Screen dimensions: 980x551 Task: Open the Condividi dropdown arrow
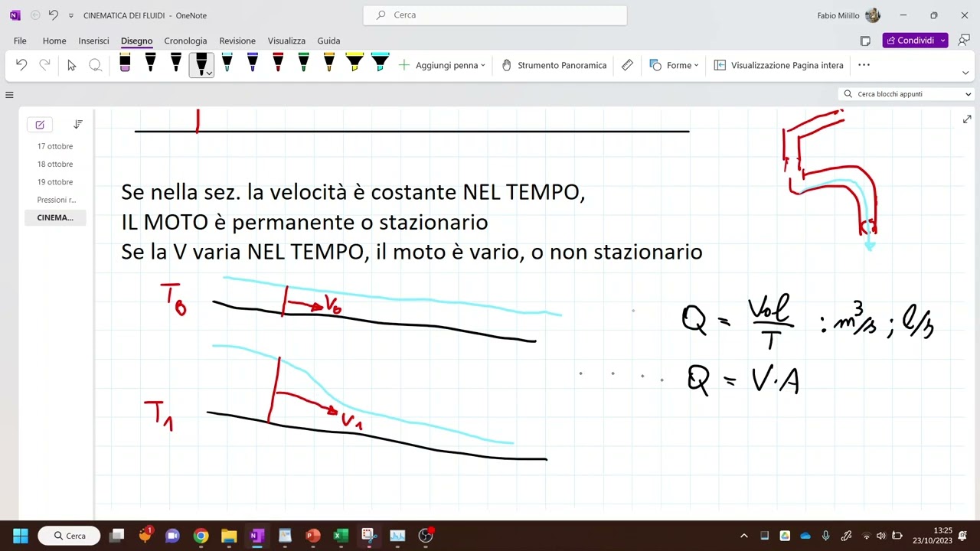point(942,41)
